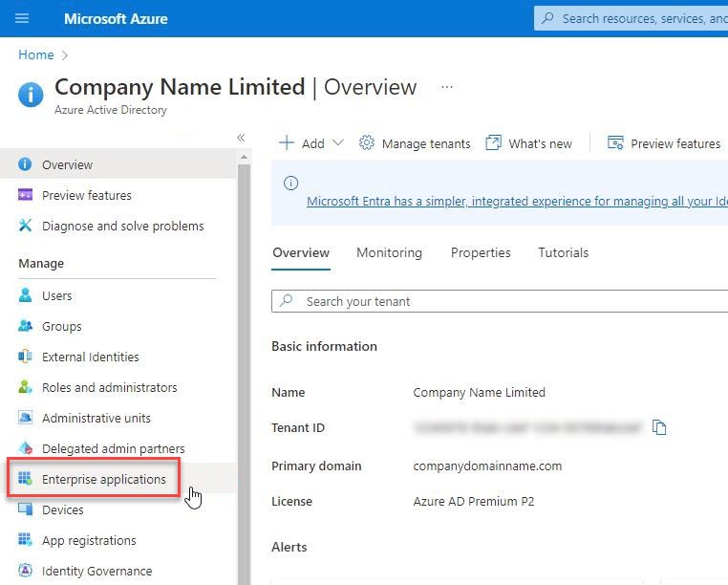
Task: Switch to the Overview tab
Action: 301,252
